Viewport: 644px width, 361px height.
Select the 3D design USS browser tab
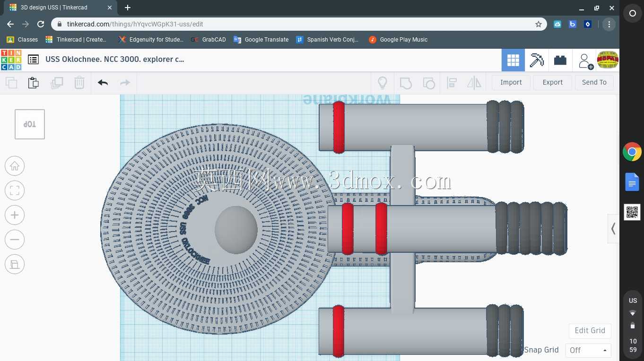coord(61,8)
